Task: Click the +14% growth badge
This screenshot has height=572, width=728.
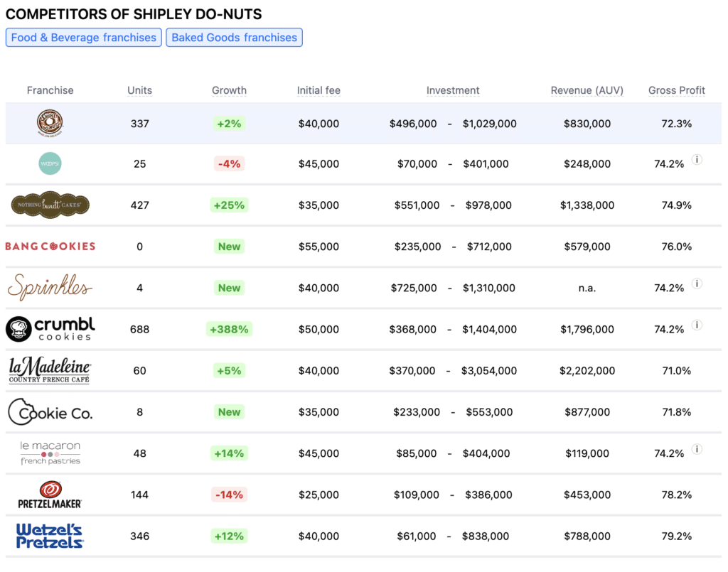Action: 230,453
